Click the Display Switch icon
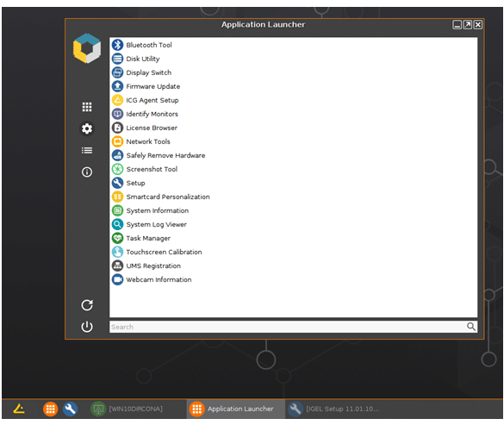The image size is (504, 425). pos(117,72)
